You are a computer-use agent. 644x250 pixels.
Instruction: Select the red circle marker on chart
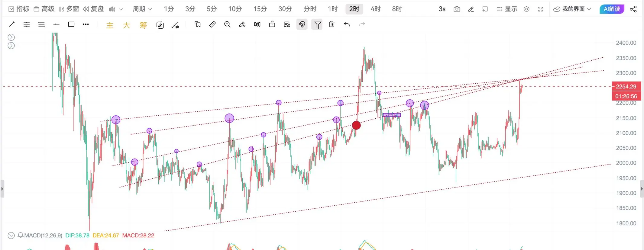[356, 125]
